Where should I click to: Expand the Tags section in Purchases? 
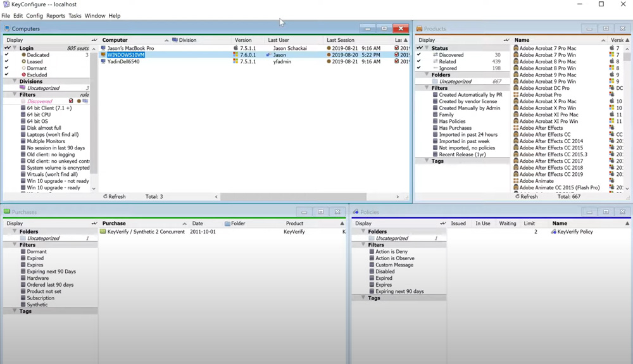[15, 311]
